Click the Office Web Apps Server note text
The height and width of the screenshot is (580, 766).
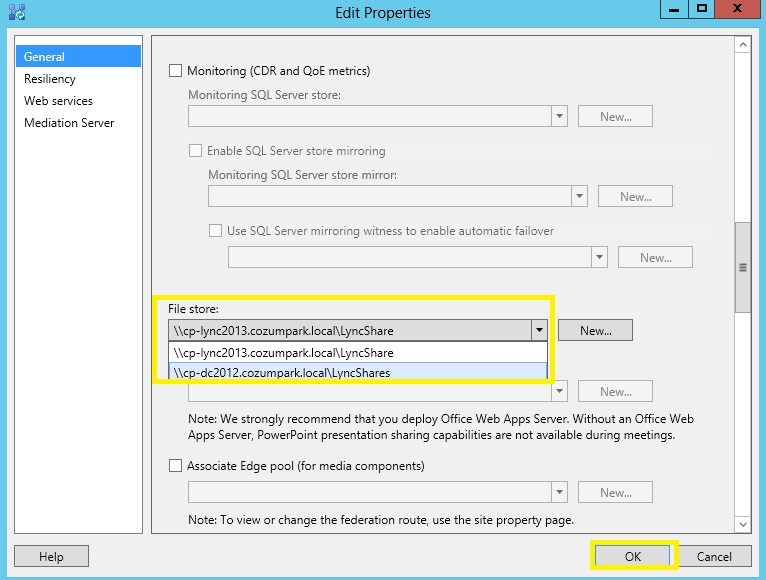pyautogui.click(x=441, y=427)
